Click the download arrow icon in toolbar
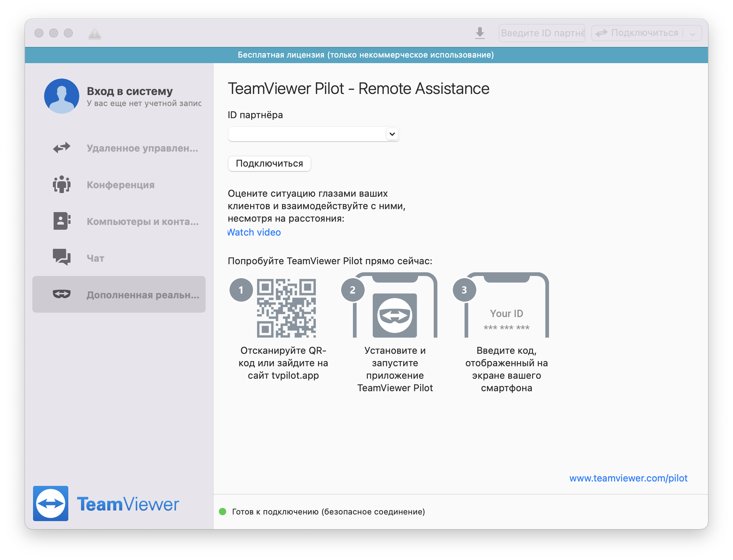 [480, 33]
